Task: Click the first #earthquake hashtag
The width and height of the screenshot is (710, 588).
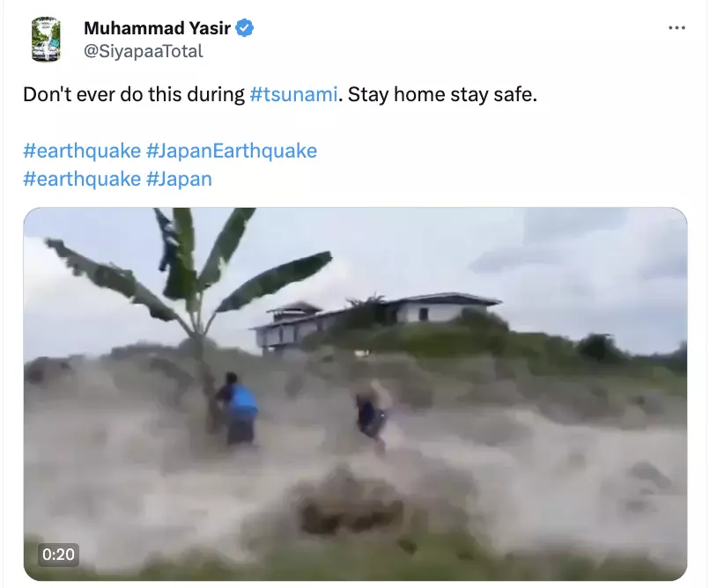Action: 82,151
